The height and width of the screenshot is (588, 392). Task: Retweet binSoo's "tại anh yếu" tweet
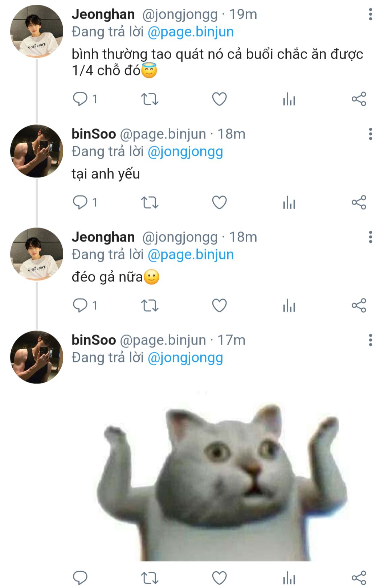tap(150, 202)
